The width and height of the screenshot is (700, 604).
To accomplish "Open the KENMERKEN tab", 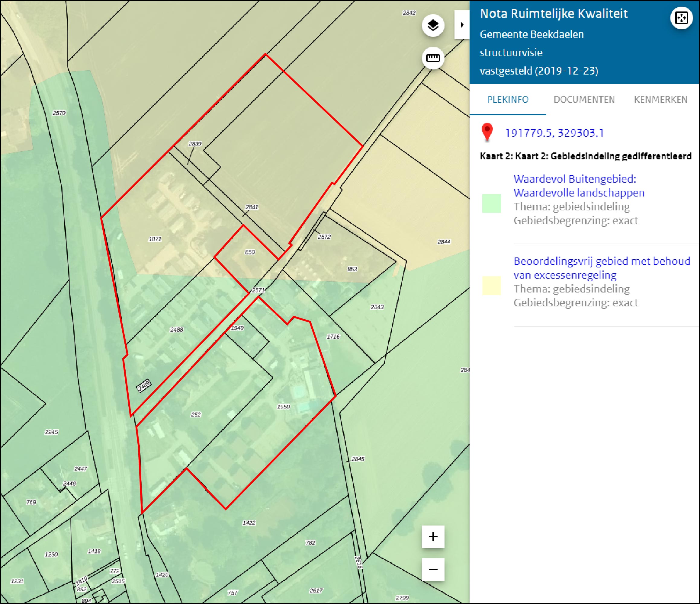I will coord(660,100).
